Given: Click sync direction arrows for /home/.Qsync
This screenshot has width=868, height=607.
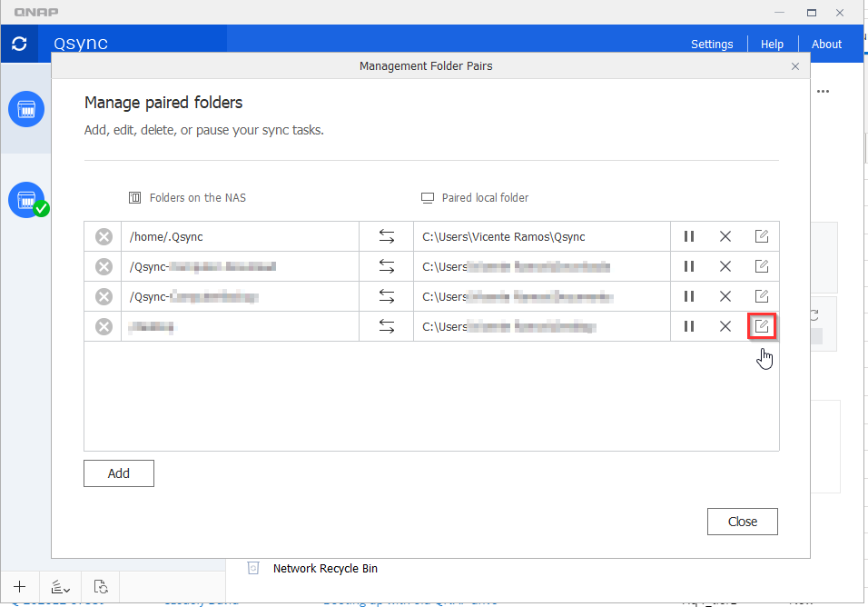Looking at the screenshot, I should 387,236.
